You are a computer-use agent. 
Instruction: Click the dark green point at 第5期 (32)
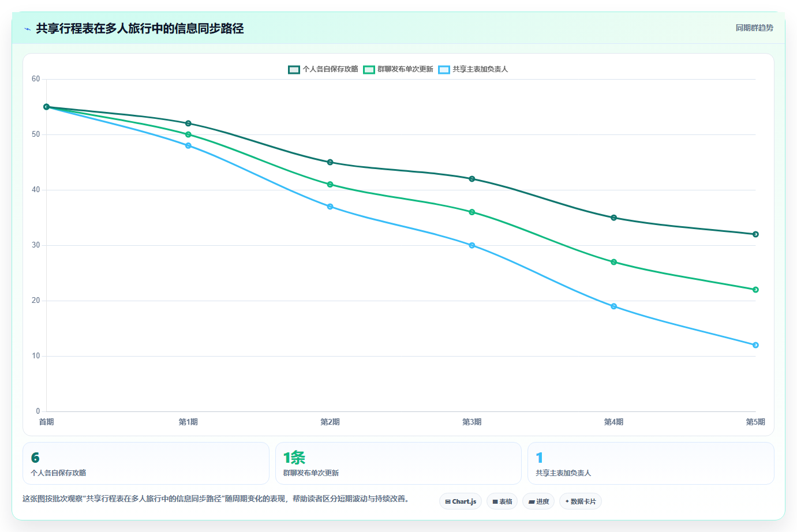pyautogui.click(x=755, y=234)
